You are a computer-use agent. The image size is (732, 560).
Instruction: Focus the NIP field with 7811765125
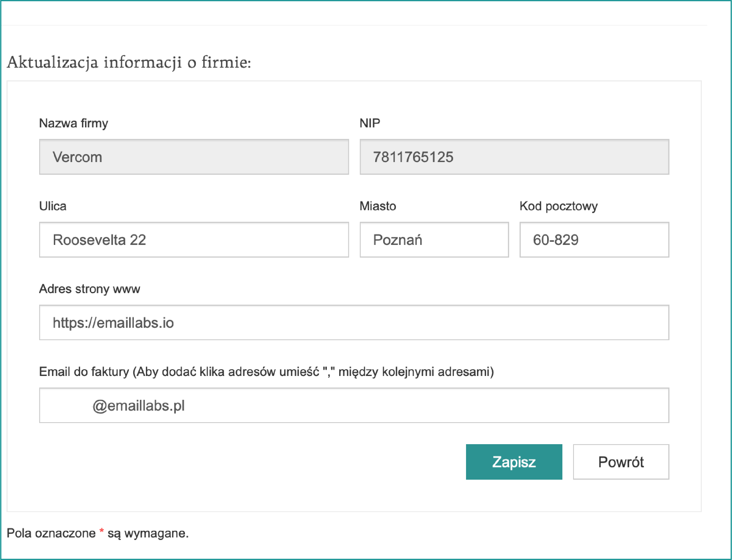514,157
